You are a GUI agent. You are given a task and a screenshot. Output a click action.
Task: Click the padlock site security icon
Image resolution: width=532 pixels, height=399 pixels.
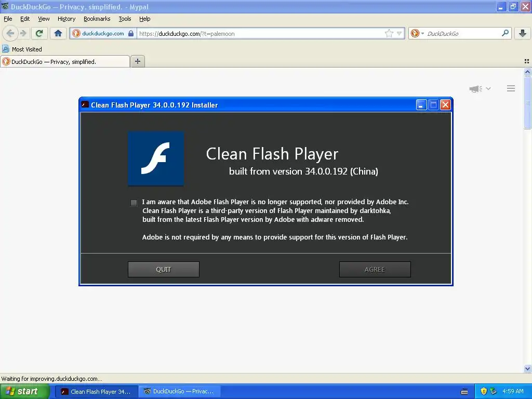[130, 33]
